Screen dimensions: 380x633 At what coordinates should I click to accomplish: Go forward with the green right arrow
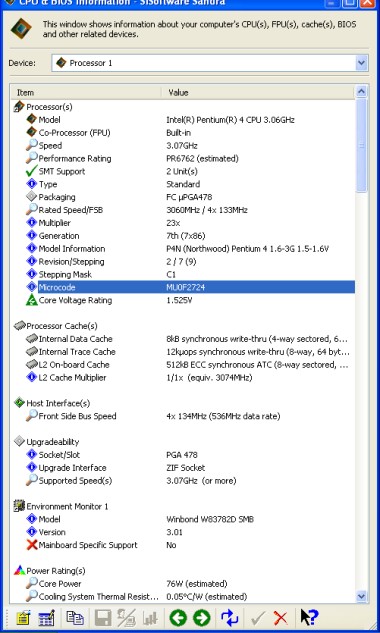point(202,618)
